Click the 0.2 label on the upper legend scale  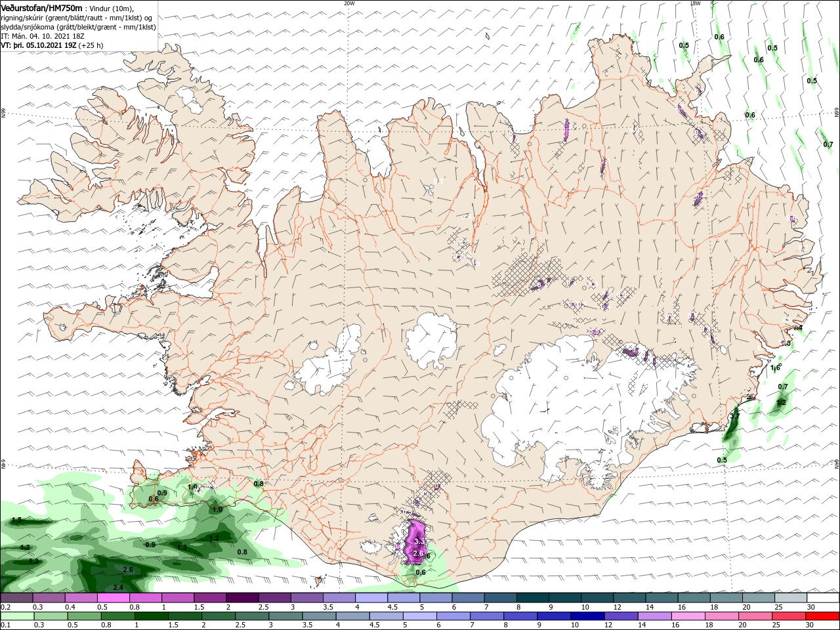click(x=6, y=607)
